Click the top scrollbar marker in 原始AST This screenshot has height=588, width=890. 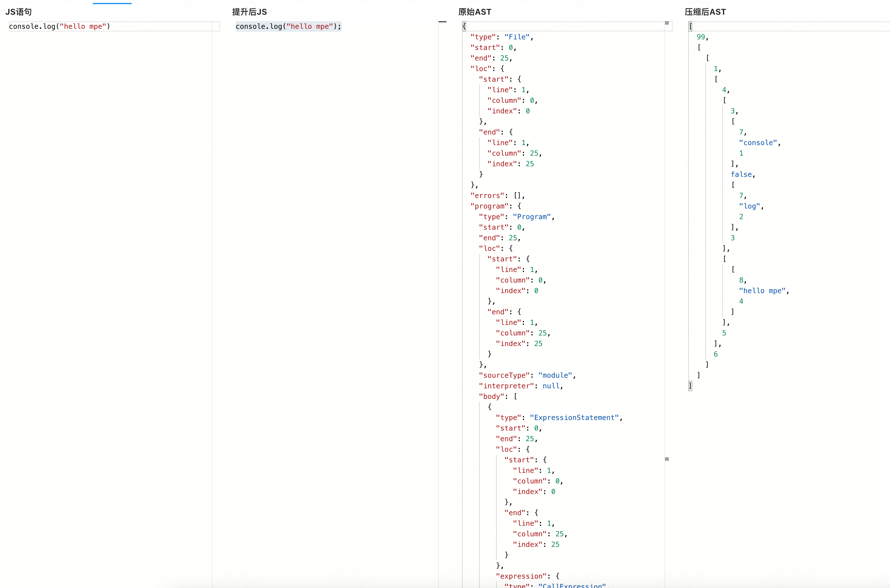[x=667, y=23]
